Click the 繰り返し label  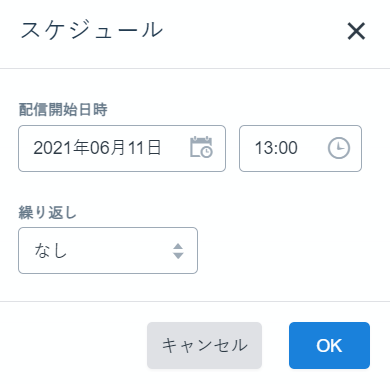(x=48, y=212)
